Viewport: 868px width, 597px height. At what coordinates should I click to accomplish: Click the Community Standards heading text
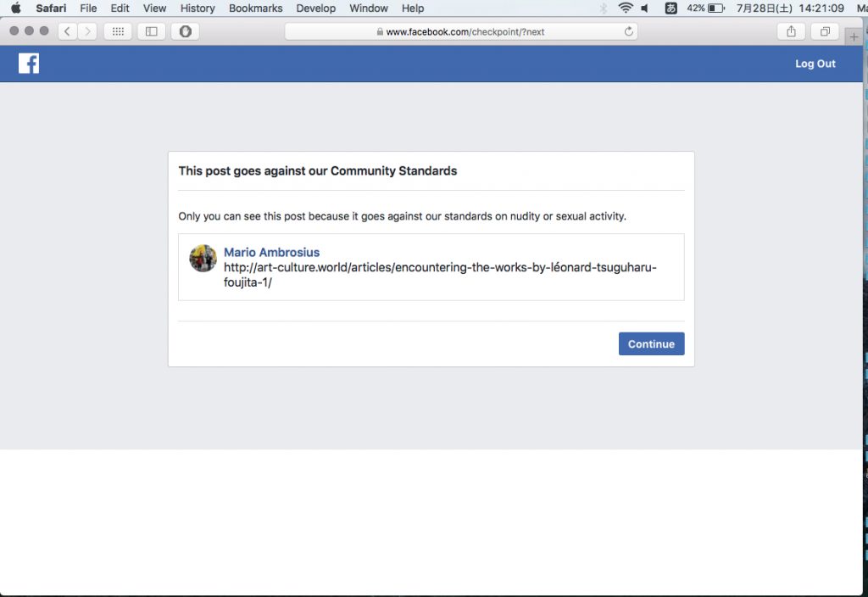tap(318, 171)
